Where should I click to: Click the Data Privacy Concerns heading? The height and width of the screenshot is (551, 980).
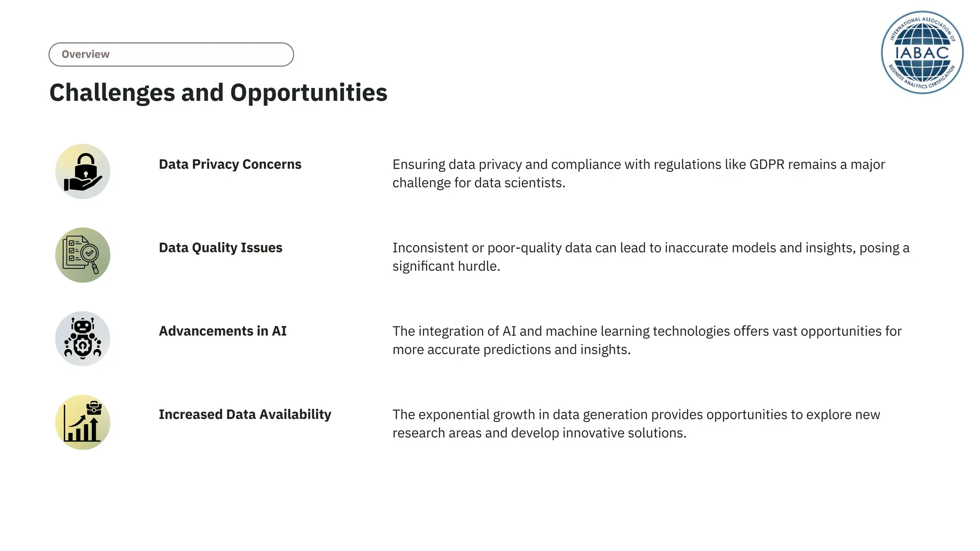click(230, 164)
